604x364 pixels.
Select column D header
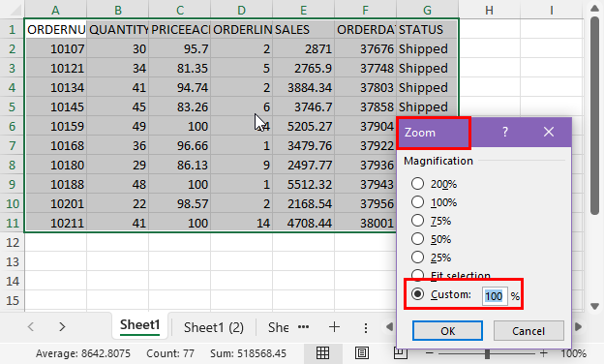pos(242,10)
